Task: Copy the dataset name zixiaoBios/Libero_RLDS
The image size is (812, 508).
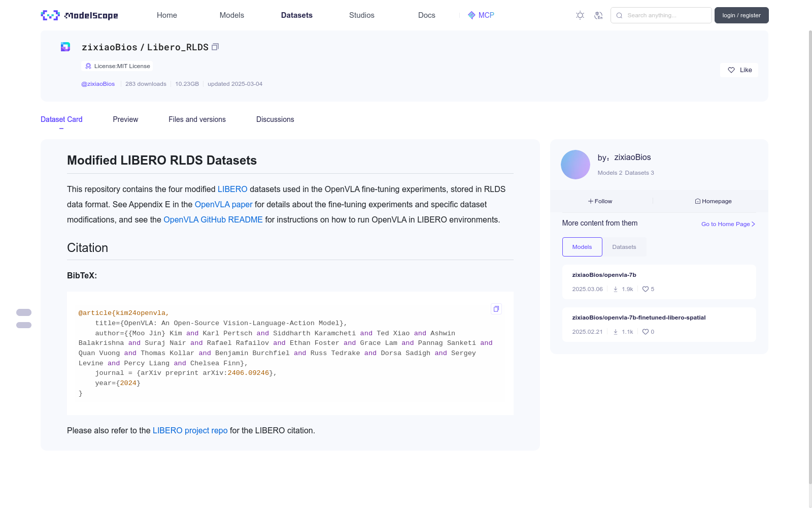Action: point(215,47)
